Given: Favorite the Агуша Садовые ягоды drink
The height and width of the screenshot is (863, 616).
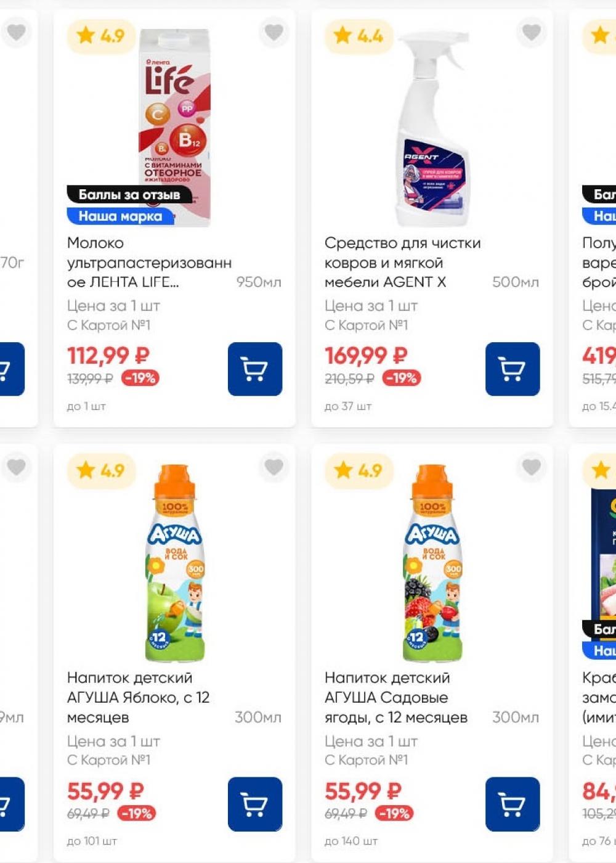Looking at the screenshot, I should [531, 467].
